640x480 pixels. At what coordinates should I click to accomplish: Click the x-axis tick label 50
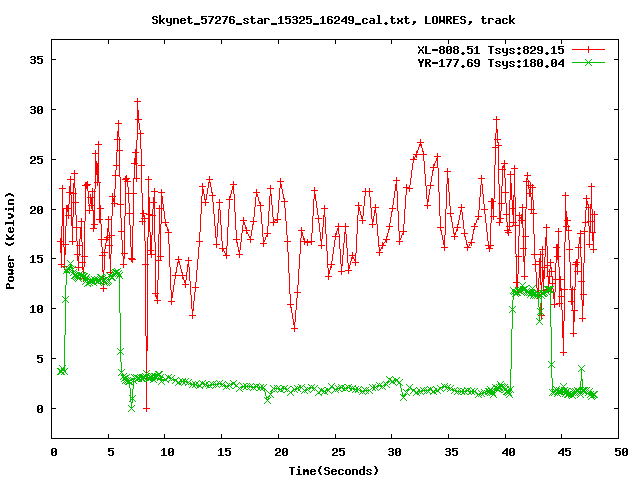point(621,452)
